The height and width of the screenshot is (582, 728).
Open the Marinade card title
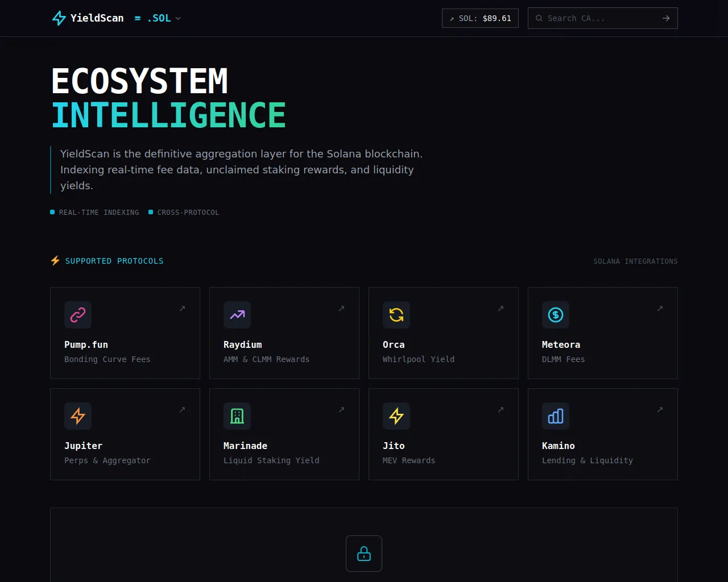[245, 446]
